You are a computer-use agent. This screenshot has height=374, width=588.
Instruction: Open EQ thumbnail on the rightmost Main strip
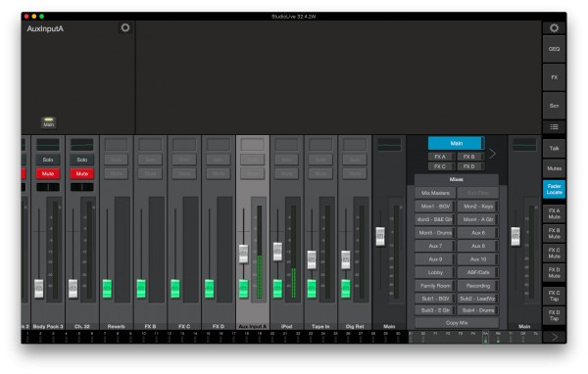[524, 145]
